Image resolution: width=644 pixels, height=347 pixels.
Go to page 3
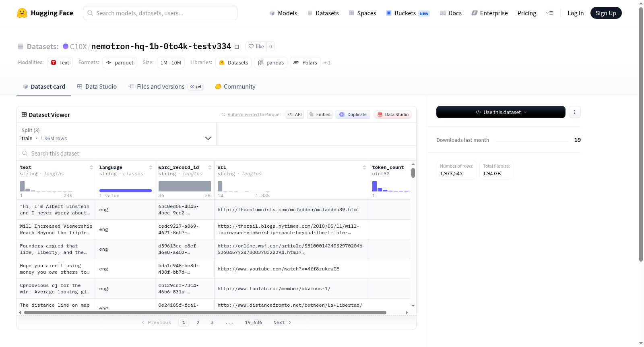pyautogui.click(x=212, y=322)
